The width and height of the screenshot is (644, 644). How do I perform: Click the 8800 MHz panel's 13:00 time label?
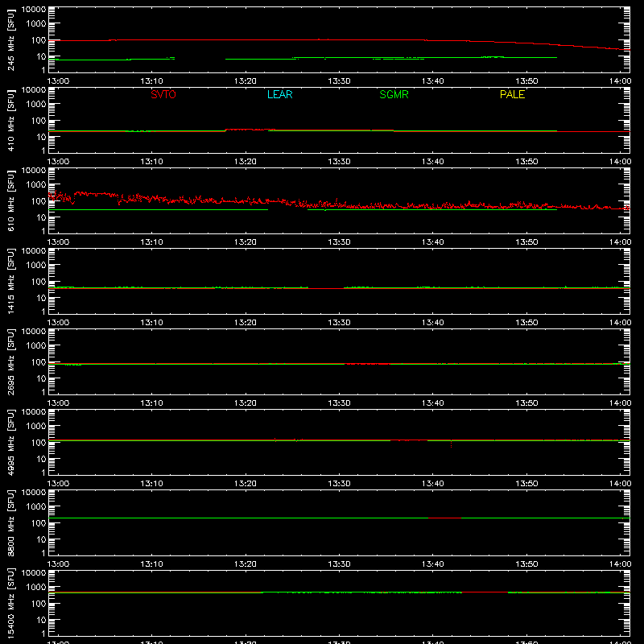58,564
